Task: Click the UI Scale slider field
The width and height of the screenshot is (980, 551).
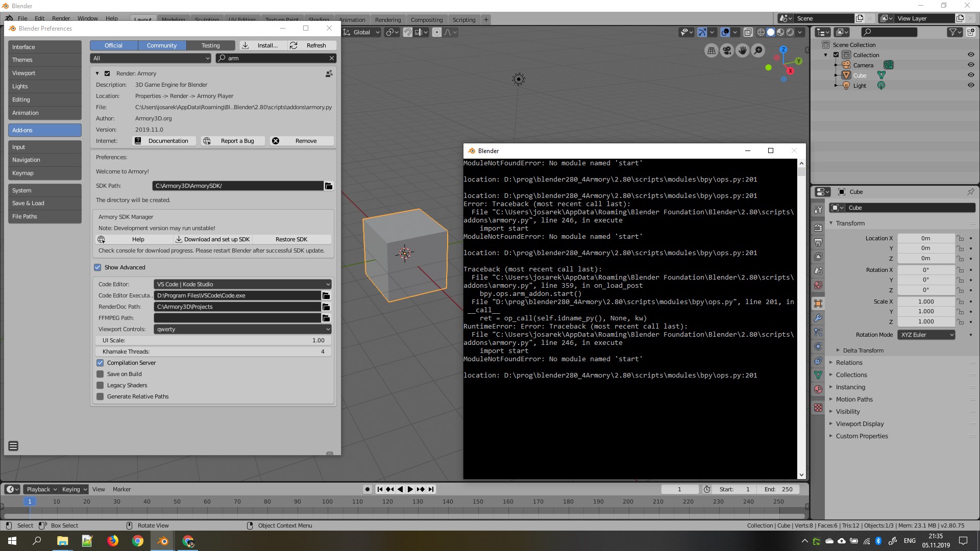Action: pyautogui.click(x=213, y=340)
